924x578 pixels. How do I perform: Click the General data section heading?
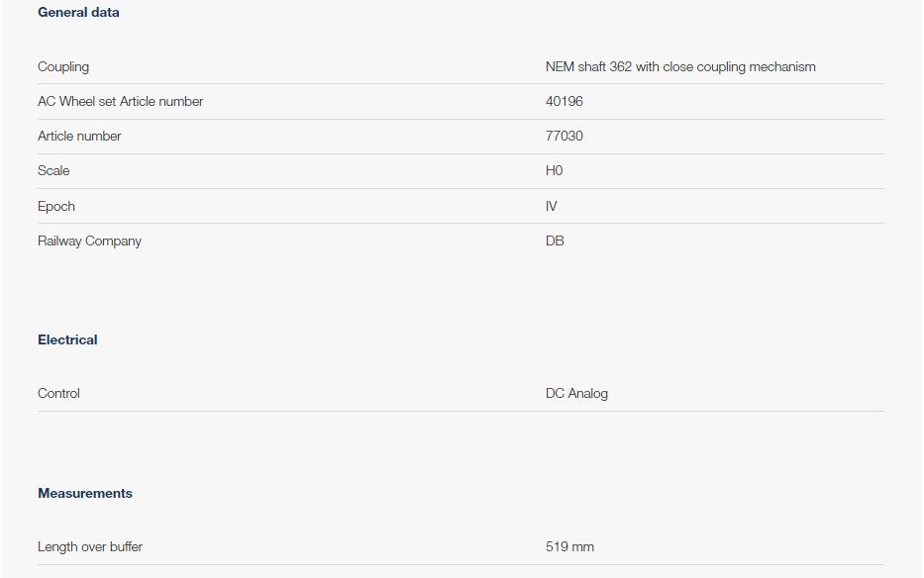pyautogui.click(x=78, y=13)
